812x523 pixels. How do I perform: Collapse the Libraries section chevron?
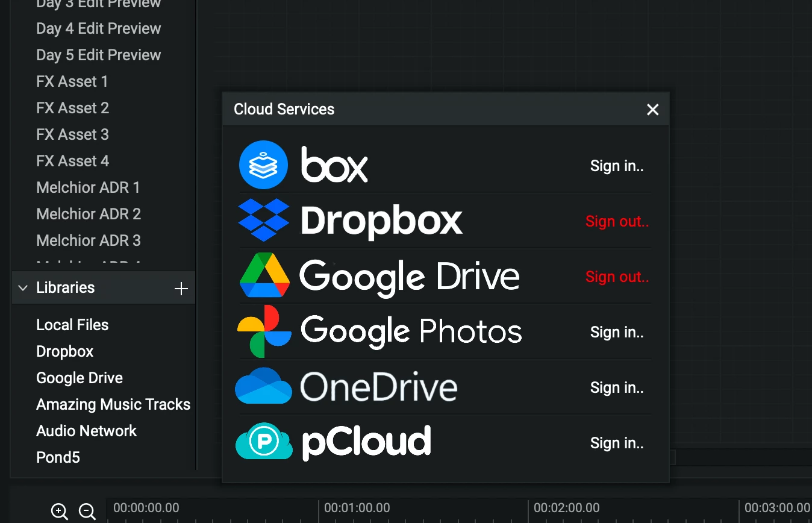[23, 288]
